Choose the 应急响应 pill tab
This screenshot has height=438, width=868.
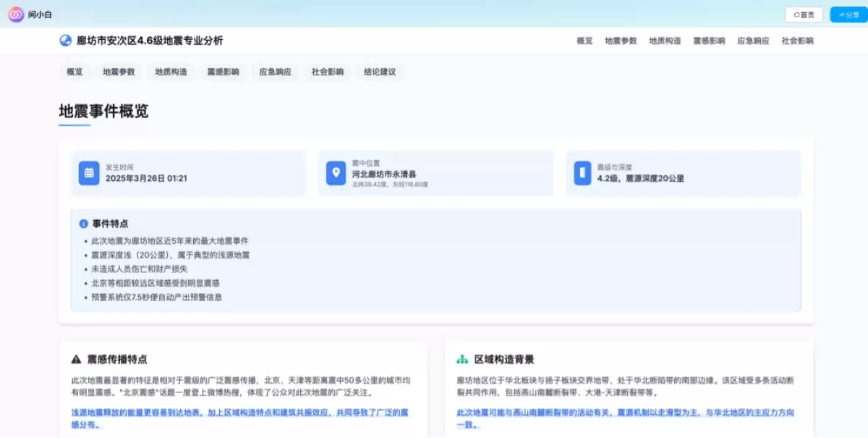click(x=276, y=72)
